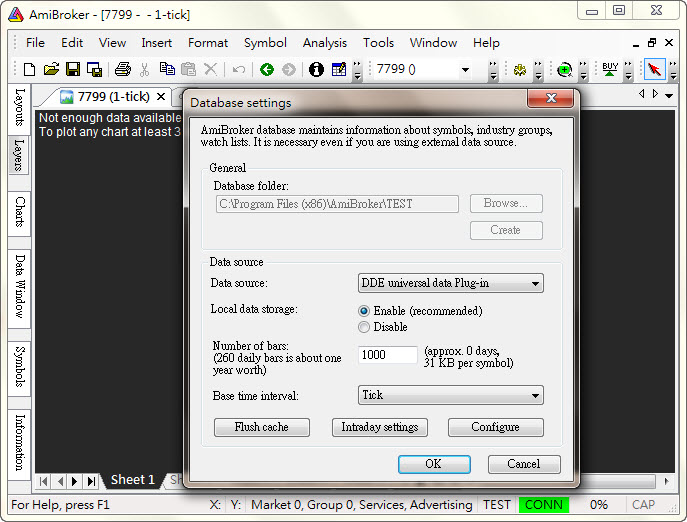Expand overflow after zoom-in icon
The width and height of the screenshot is (687, 522).
[x=583, y=70]
